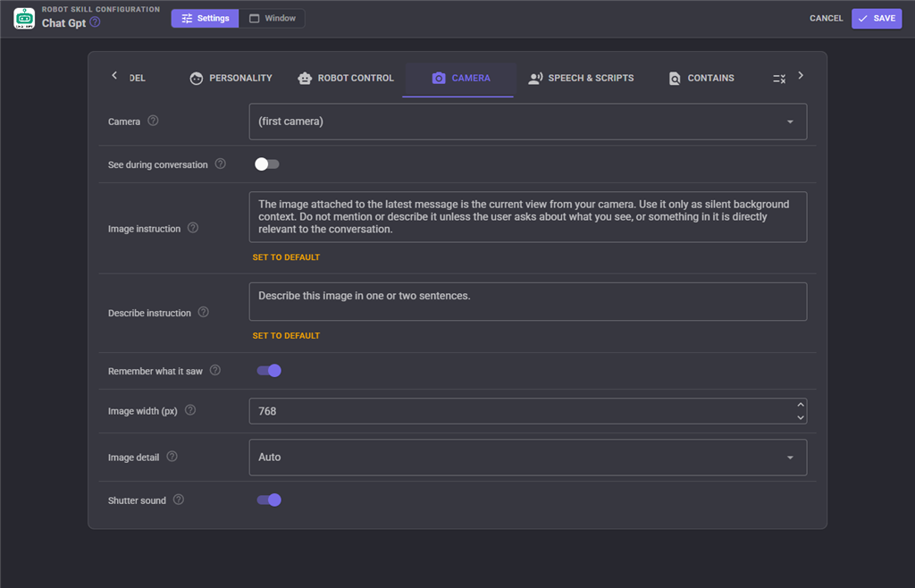915x588 pixels.
Task: Click help icon next to Camera label
Action: point(153,121)
